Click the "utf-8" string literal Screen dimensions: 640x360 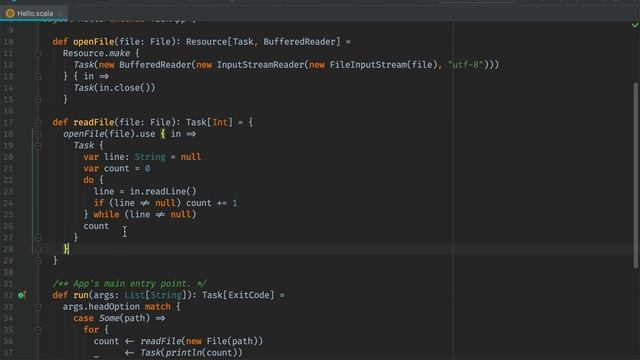[x=466, y=64]
